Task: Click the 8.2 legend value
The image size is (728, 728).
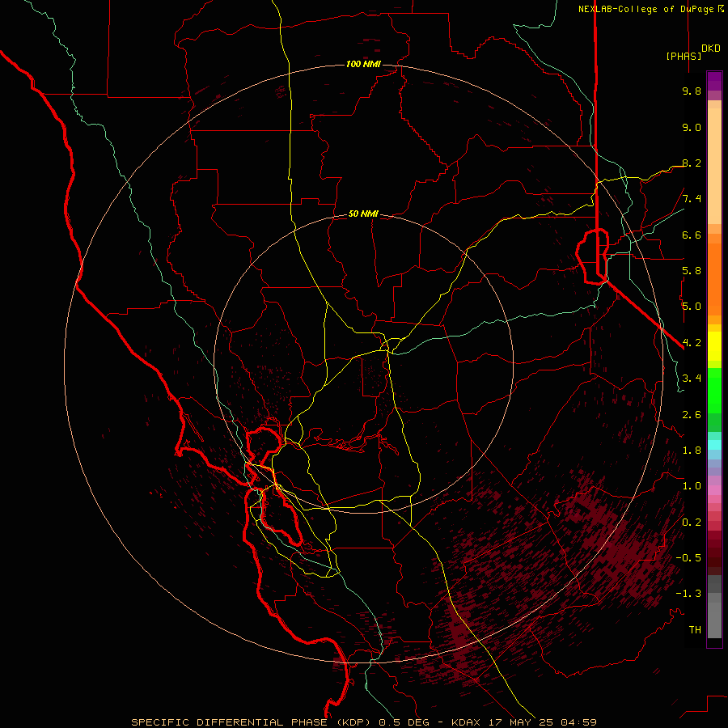Action: tap(692, 163)
